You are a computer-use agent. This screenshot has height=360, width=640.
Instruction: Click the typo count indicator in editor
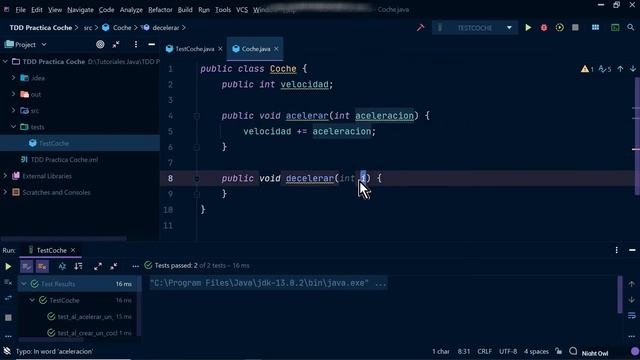(x=605, y=69)
